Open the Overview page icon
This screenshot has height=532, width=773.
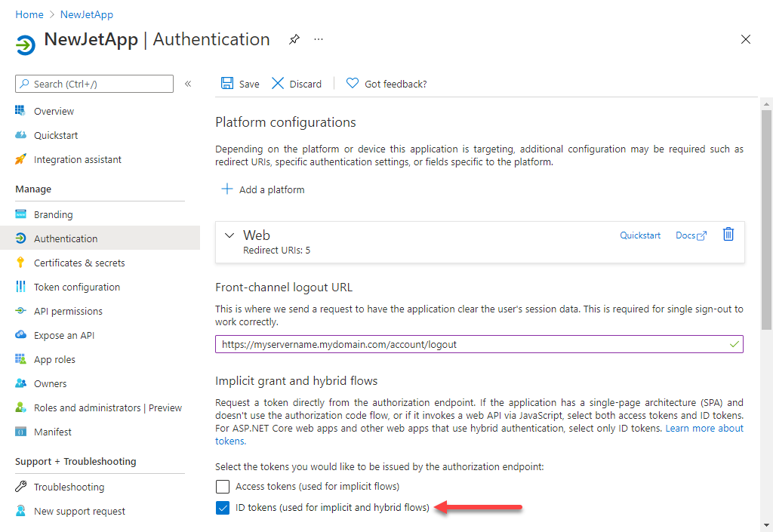click(x=20, y=111)
